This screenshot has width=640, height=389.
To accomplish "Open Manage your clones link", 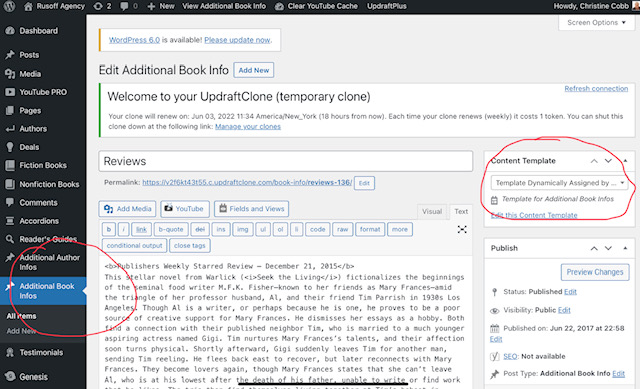I will pyautogui.click(x=248, y=127).
